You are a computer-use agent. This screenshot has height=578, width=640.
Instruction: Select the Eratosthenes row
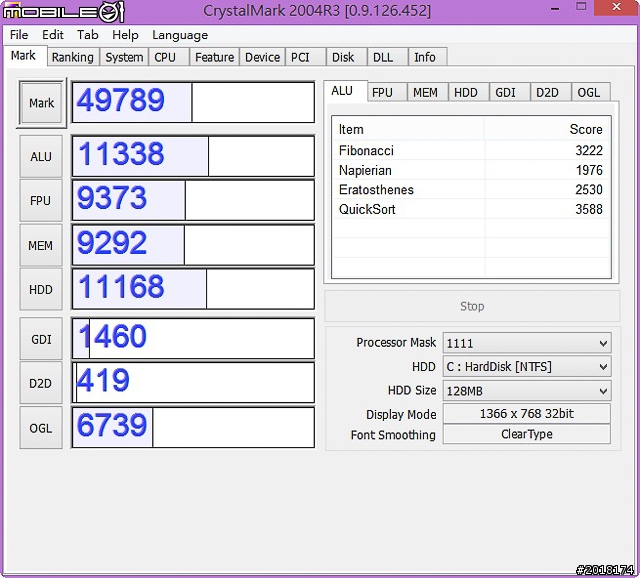coord(471,189)
